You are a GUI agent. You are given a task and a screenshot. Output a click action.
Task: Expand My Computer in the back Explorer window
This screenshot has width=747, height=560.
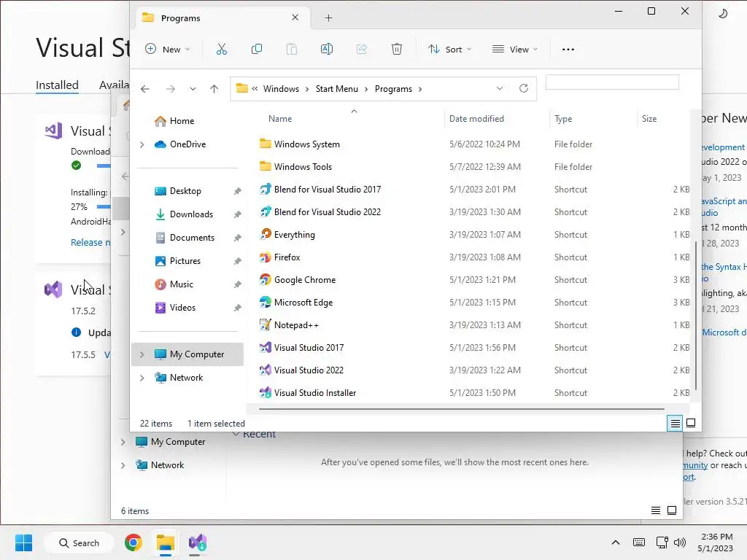click(123, 442)
